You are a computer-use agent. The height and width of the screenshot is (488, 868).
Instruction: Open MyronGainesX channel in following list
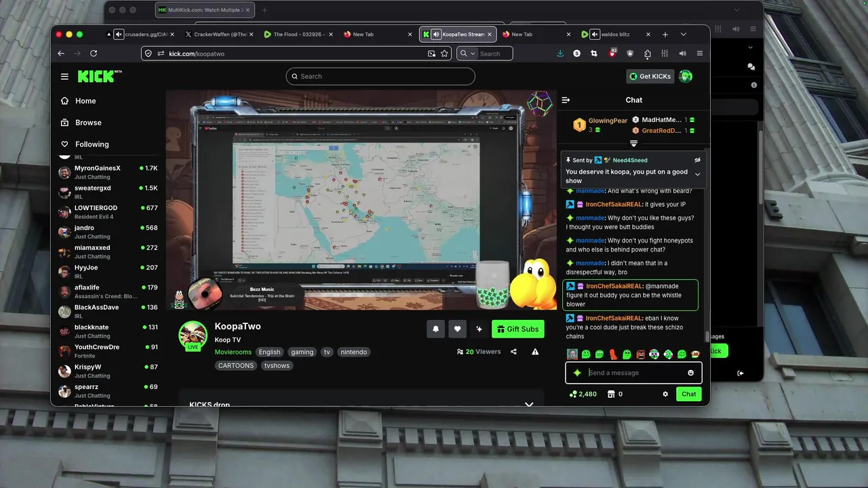(108, 172)
